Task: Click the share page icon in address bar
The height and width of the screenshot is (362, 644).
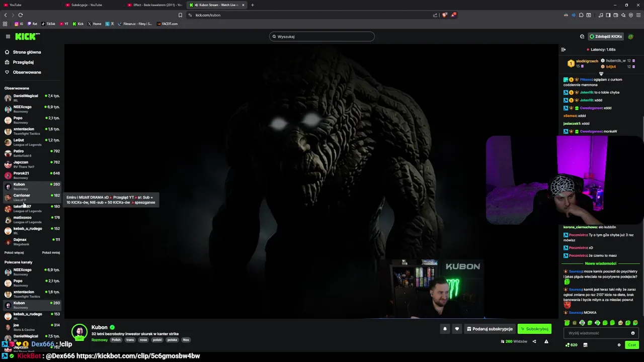Action: [435, 15]
